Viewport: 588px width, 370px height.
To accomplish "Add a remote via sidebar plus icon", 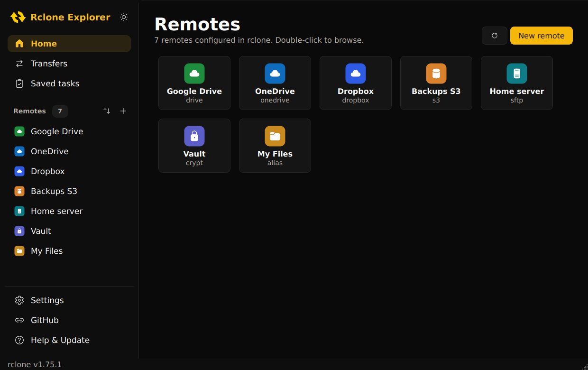I will click(x=123, y=111).
